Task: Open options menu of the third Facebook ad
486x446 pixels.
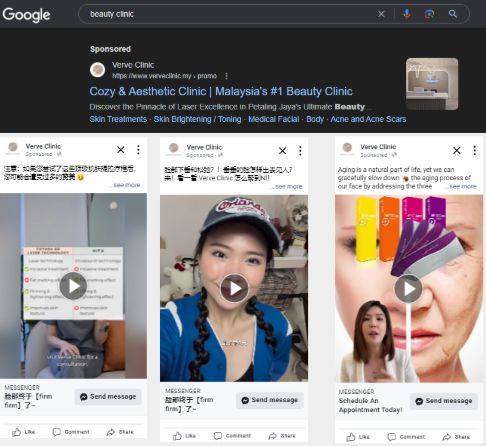Action: [475, 151]
